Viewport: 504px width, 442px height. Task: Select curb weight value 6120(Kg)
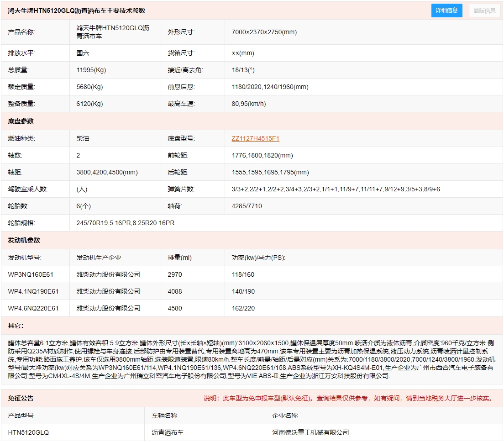pyautogui.click(x=89, y=104)
